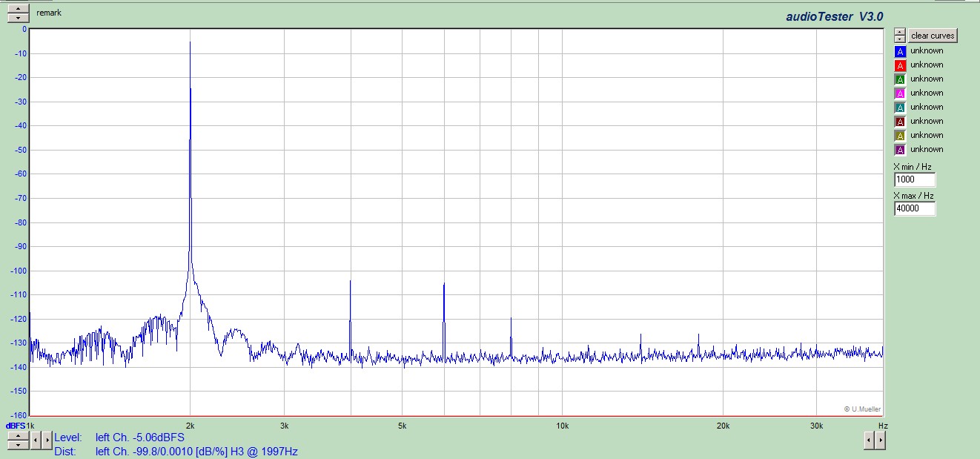Toggle the green A curve swatch

pyautogui.click(x=900, y=79)
